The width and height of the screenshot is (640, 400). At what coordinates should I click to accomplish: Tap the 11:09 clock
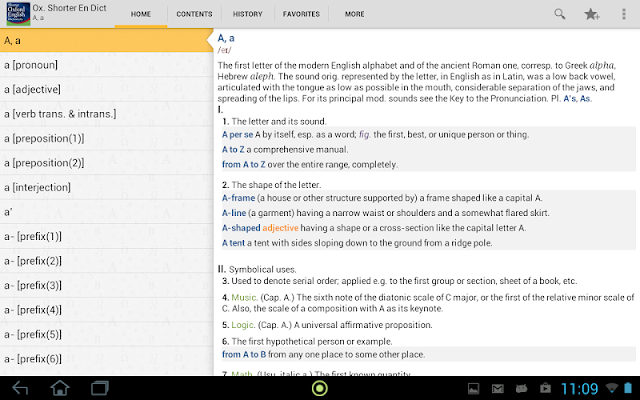point(579,389)
